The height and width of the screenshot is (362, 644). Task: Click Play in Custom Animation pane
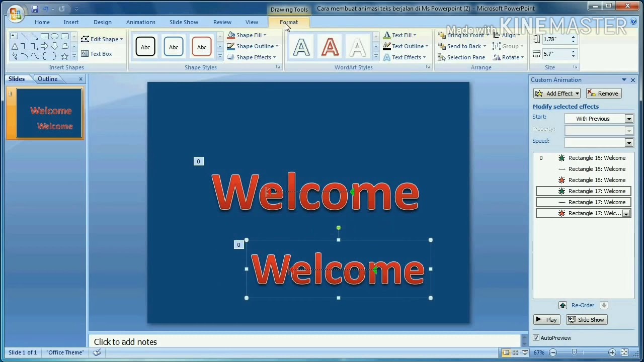click(x=546, y=320)
